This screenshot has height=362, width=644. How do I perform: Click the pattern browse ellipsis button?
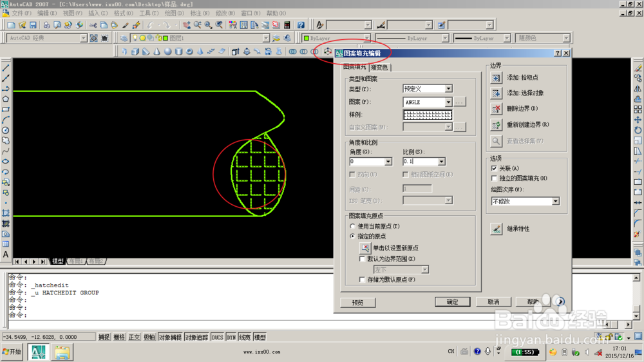[x=460, y=102]
